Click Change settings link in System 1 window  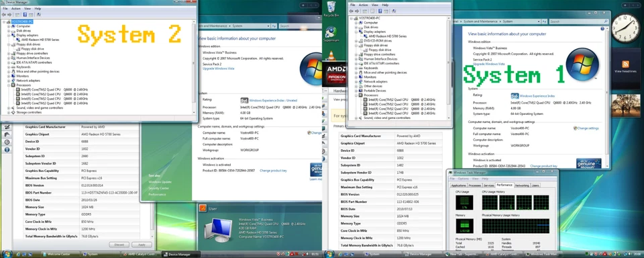588,128
